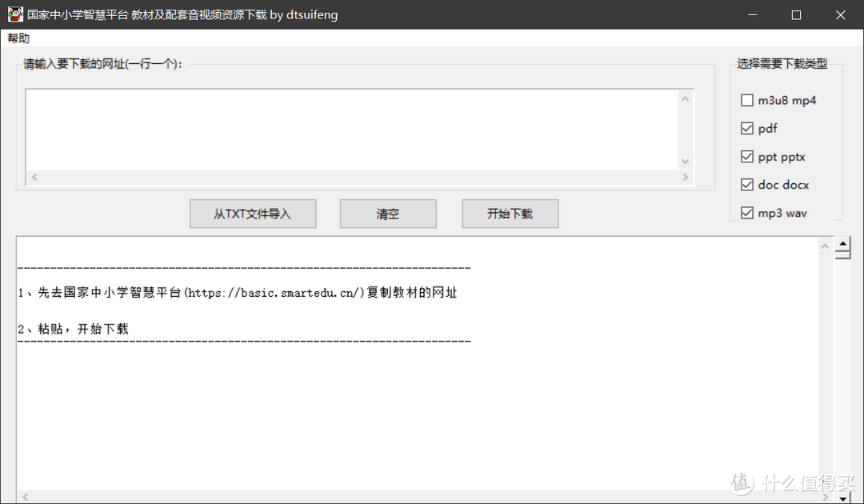The height and width of the screenshot is (504, 864).
Task: Enable the m3u8 mp4 checkbox
Action: (746, 100)
